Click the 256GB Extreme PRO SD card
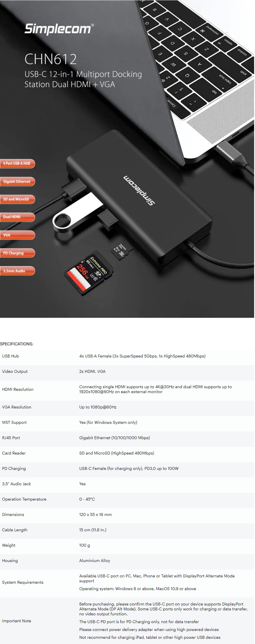Screen dimensions: 255x644 tap(89, 273)
